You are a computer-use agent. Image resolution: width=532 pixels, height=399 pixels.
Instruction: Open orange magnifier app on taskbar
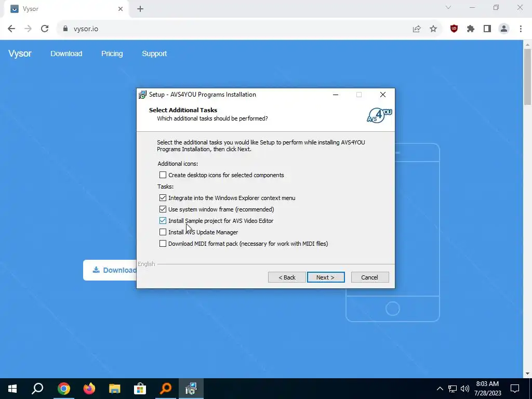tap(166, 389)
